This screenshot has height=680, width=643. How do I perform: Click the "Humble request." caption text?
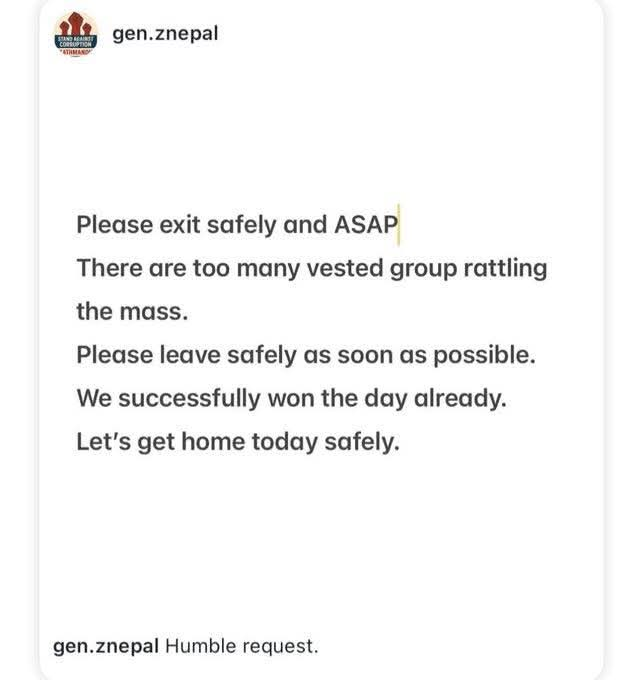[x=242, y=646]
